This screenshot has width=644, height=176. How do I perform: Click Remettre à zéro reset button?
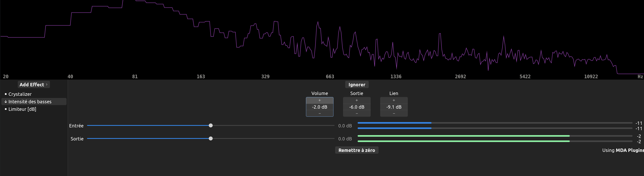[x=357, y=150]
